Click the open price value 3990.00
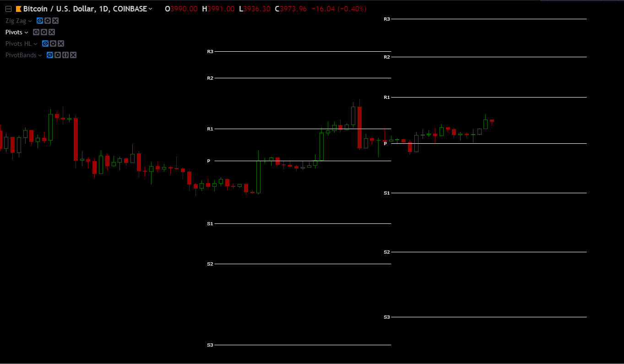624x364 pixels. coord(184,9)
